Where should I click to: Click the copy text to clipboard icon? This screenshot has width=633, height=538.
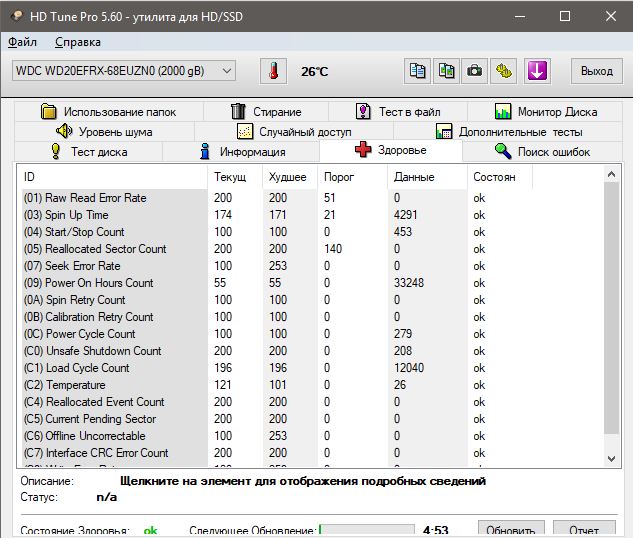[417, 71]
